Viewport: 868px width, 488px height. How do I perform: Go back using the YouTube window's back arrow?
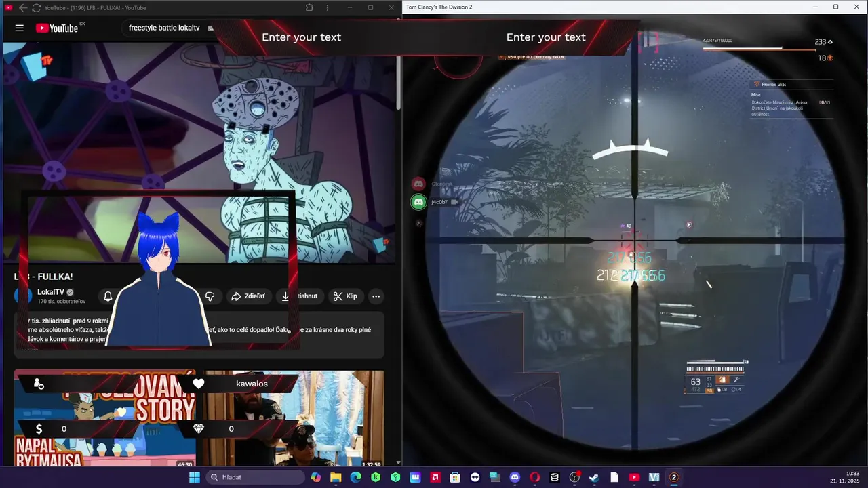23,7
